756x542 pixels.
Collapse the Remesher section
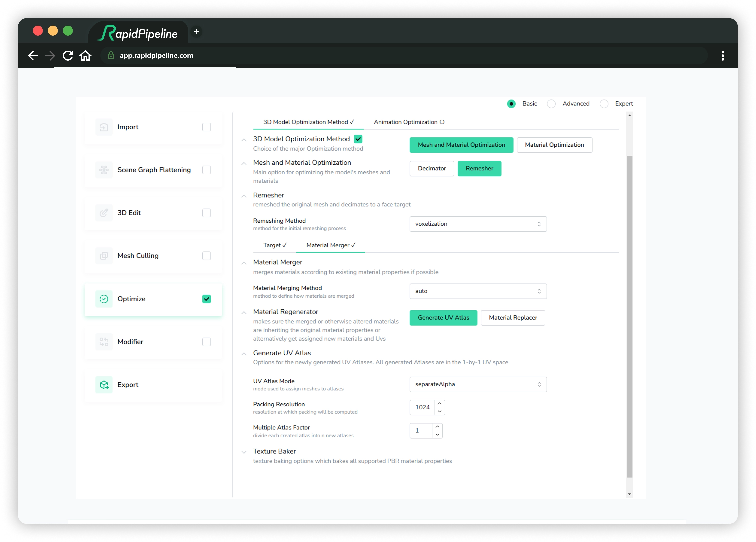pos(244,196)
